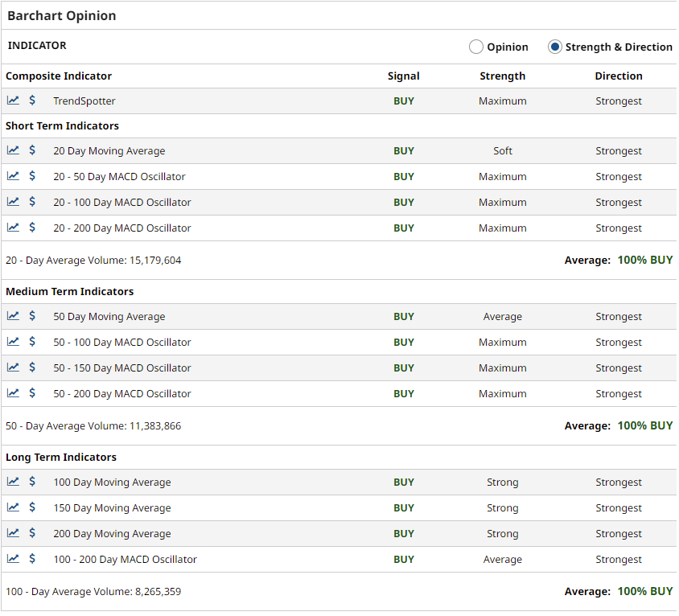Click Maximum strength in TrendSpotter row
This screenshot has height=616, width=679.
(502, 101)
